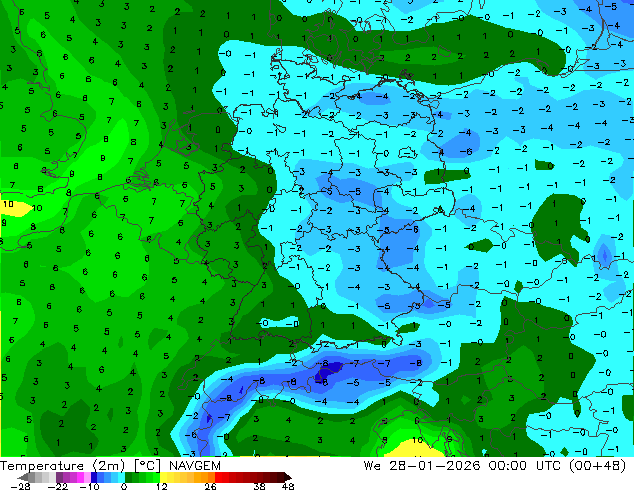634x490 pixels.
Task: Select the dark navy swatch above -10
Action: click(x=94, y=477)
